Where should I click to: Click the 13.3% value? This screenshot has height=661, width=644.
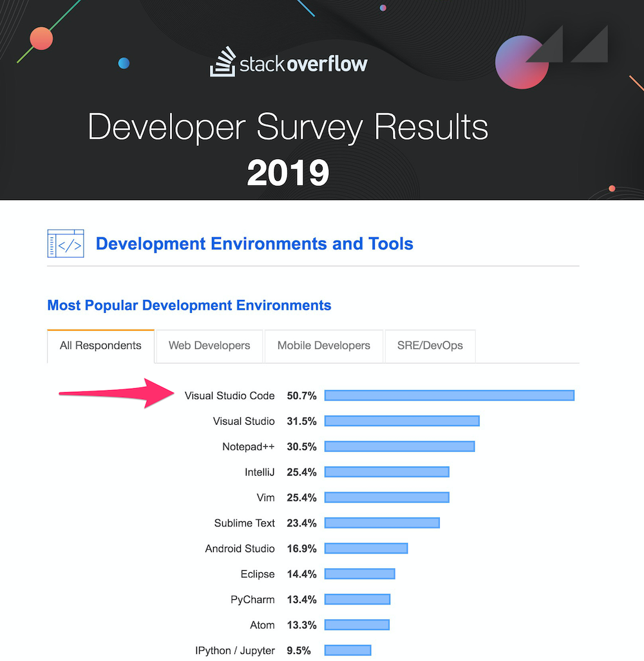(301, 625)
